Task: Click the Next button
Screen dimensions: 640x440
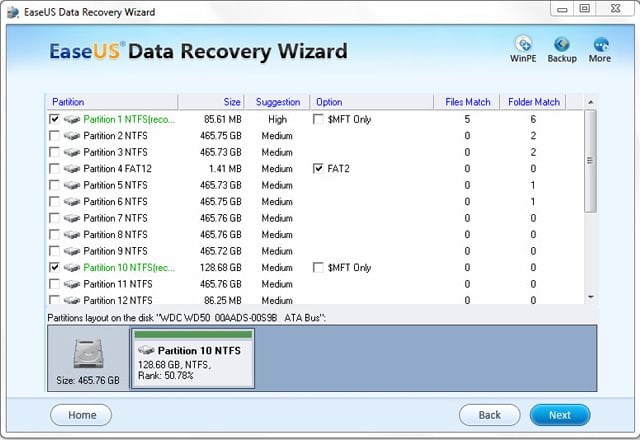Action: click(x=560, y=415)
